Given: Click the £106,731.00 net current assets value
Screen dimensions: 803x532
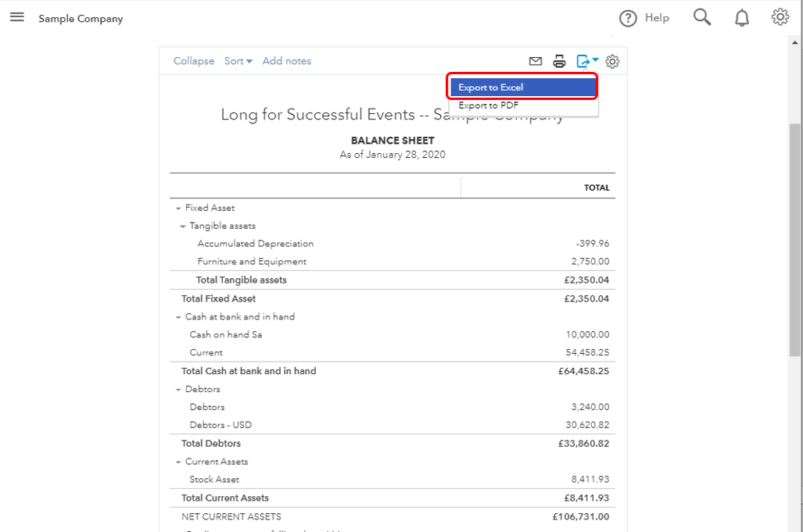Looking at the screenshot, I should pyautogui.click(x=581, y=516).
